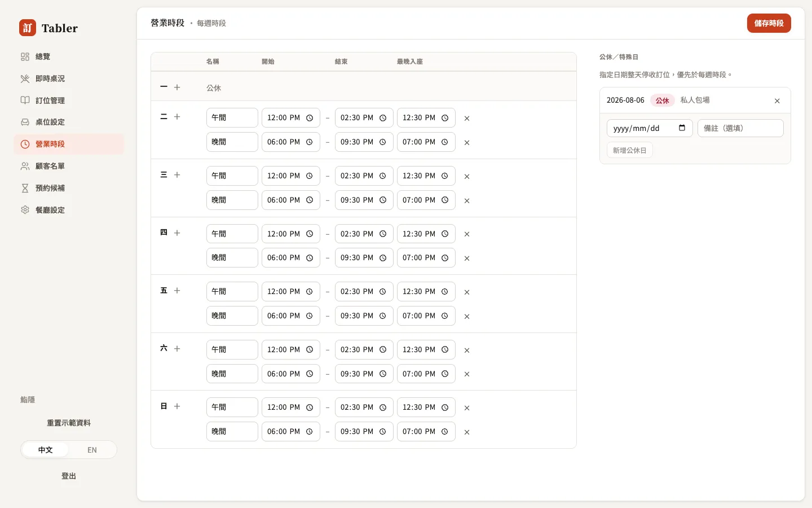The image size is (812, 508).
Task: Click the 新增公休日 add closure button
Action: [x=630, y=150]
